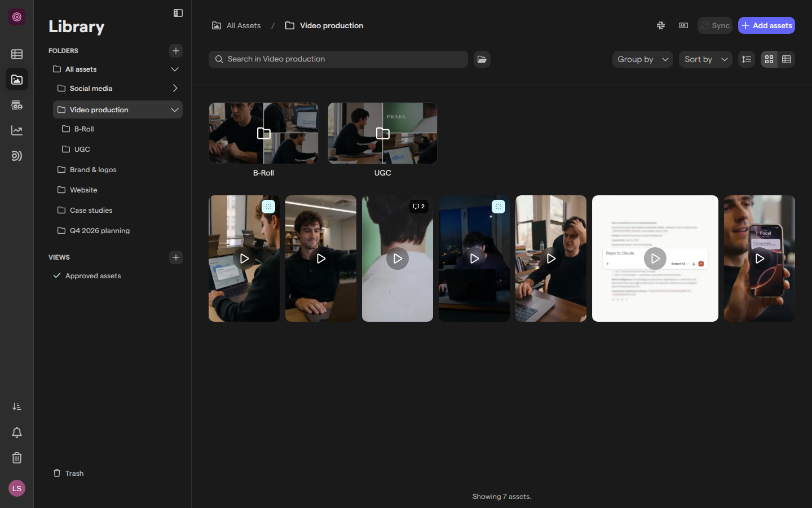Image resolution: width=812 pixels, height=508 pixels.
Task: Click the Add assets button
Action: click(x=766, y=25)
